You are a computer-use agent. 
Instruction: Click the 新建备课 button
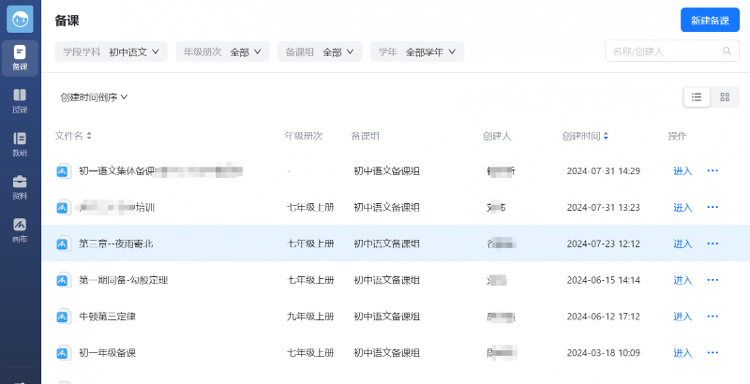710,20
